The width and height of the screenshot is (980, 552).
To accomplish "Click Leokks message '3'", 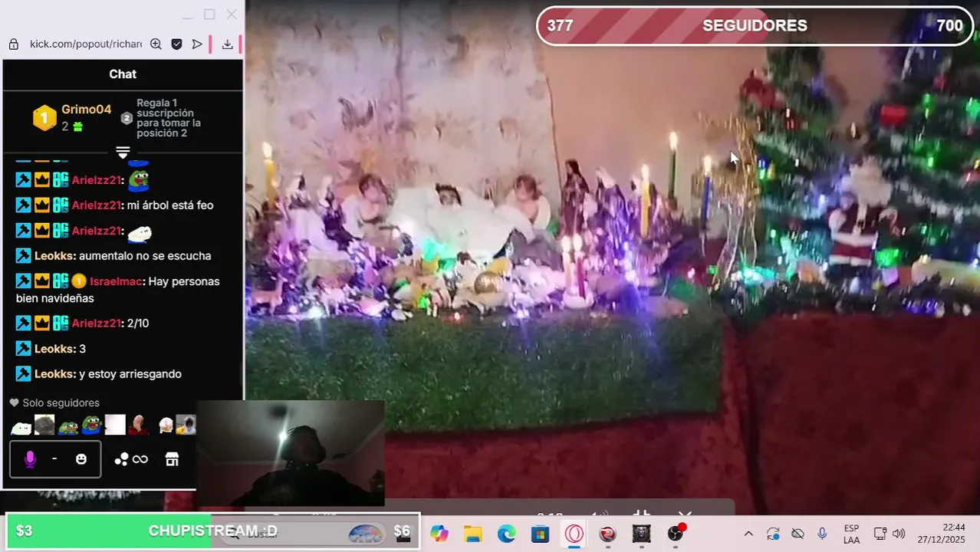I will pos(82,349).
